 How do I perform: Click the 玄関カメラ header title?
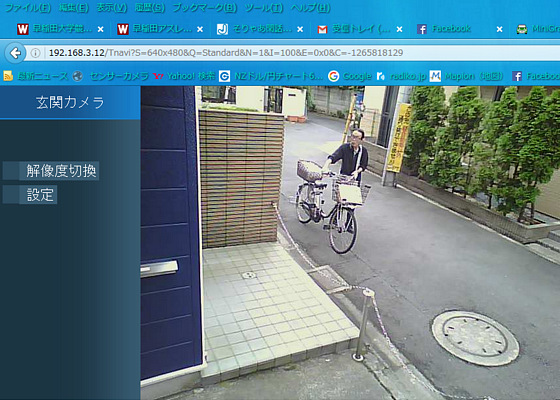[x=70, y=102]
